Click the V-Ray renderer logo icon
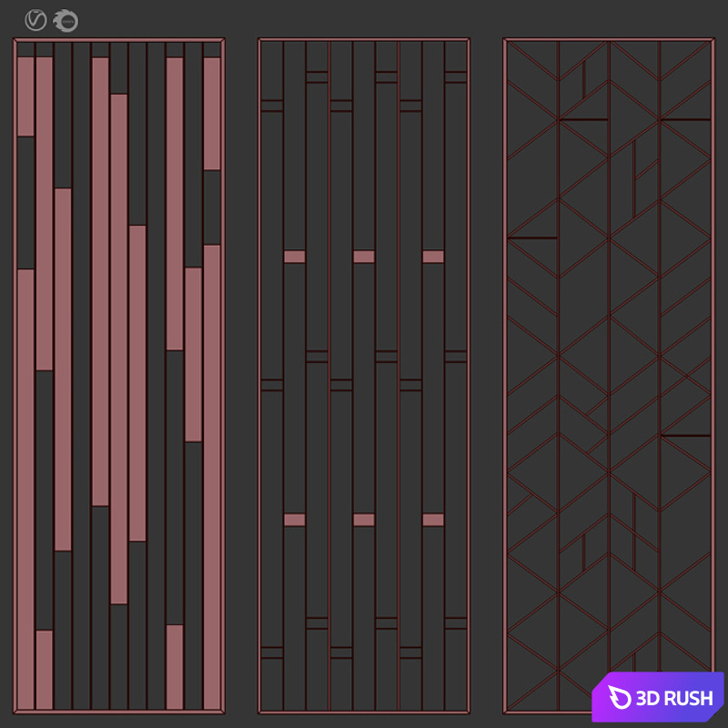Viewport: 728px width, 728px height. tap(35, 21)
